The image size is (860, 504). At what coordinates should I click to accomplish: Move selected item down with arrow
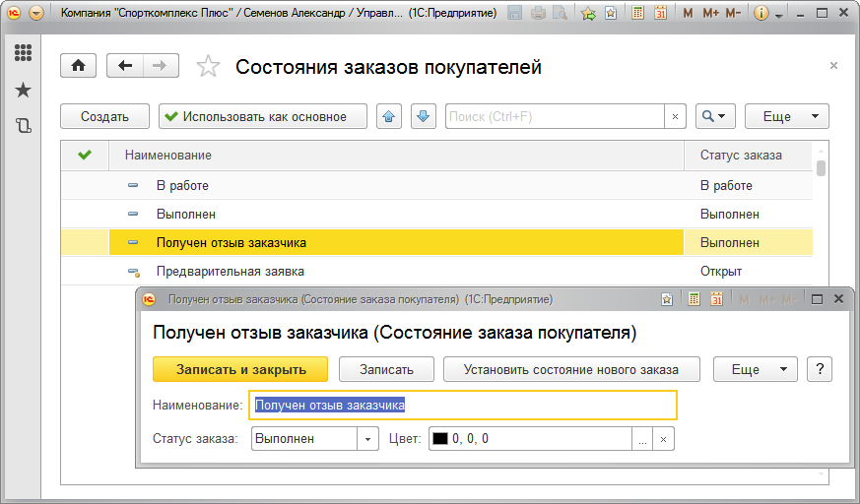coord(423,116)
